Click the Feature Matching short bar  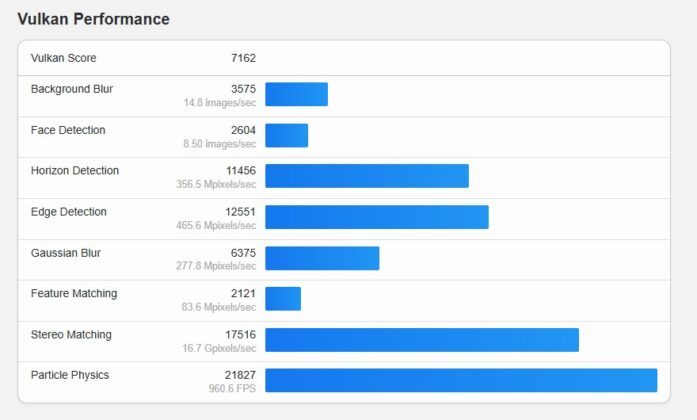[x=283, y=299]
